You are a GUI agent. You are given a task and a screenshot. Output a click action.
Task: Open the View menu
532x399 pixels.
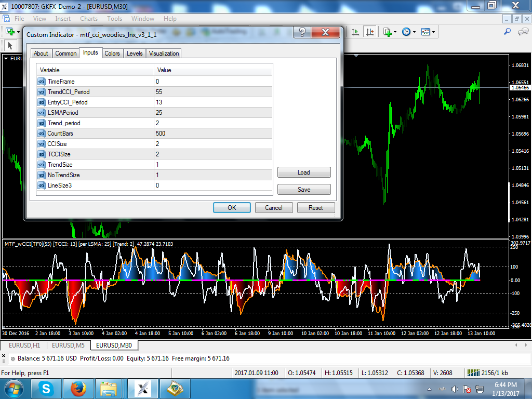[x=39, y=19]
